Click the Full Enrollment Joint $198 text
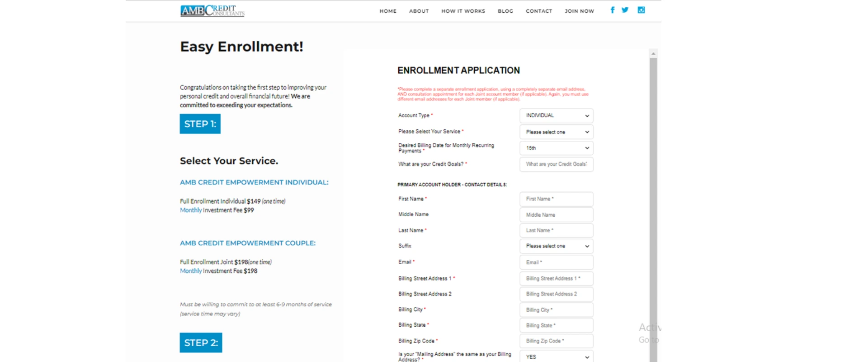868x362 pixels. [226, 262]
